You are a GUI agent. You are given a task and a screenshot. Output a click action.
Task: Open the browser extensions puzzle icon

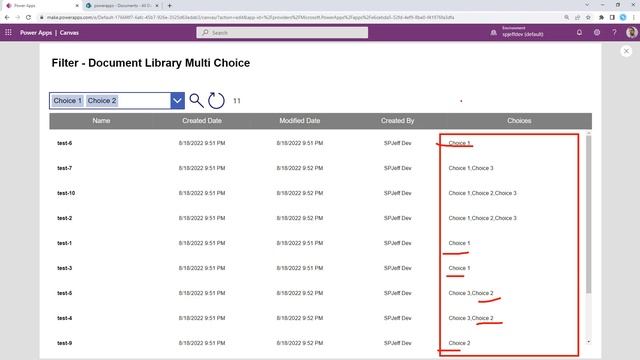[601, 18]
